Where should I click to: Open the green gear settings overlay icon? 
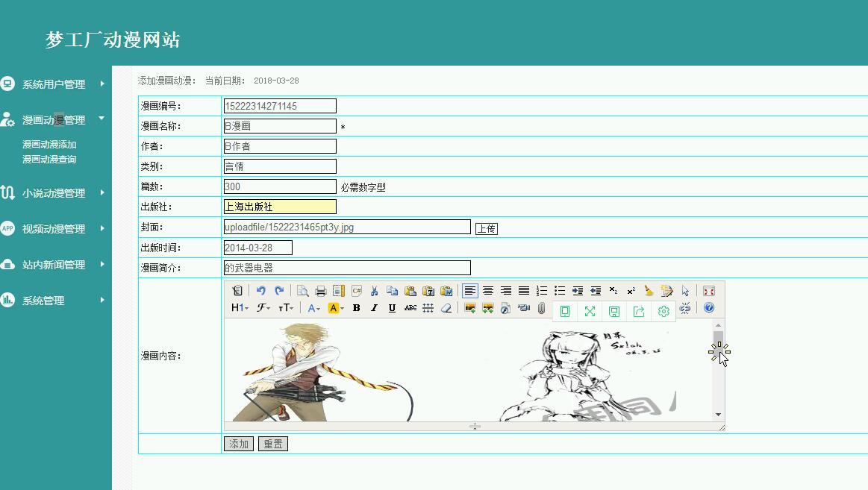click(x=664, y=311)
